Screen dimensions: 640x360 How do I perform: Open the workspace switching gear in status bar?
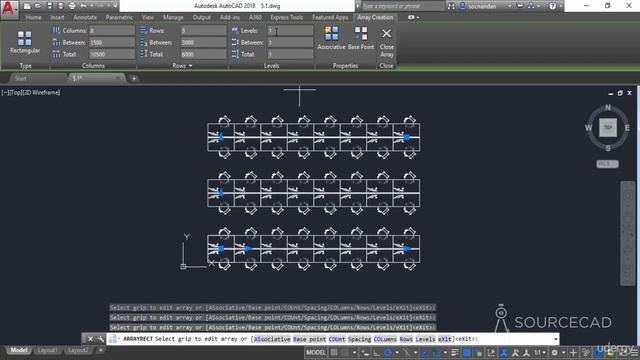554,353
